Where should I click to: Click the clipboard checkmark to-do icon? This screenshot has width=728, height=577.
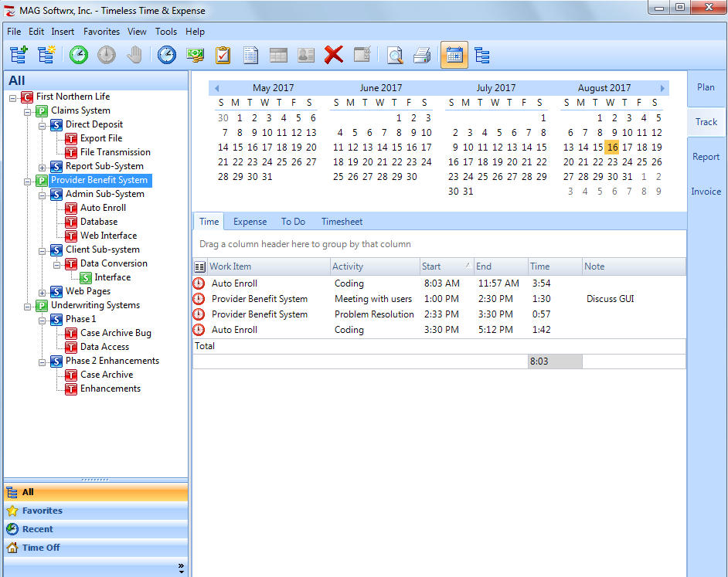[223, 55]
